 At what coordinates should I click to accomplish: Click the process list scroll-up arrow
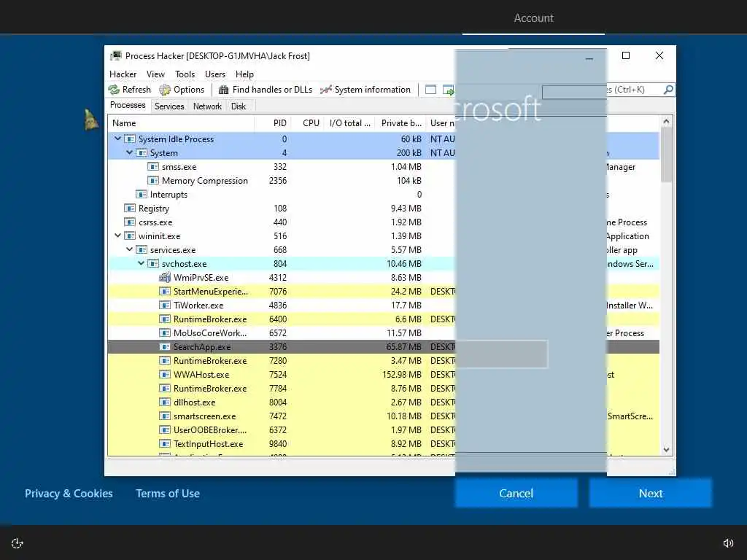pyautogui.click(x=666, y=122)
